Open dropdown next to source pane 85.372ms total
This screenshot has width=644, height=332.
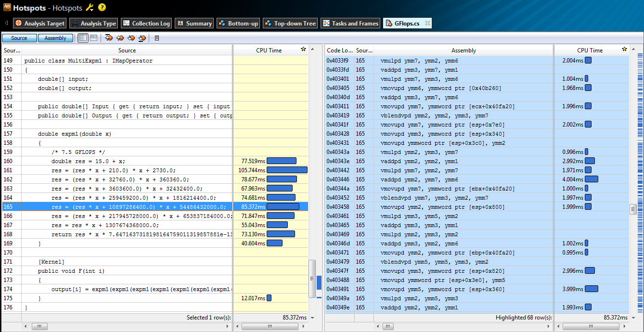point(312,318)
